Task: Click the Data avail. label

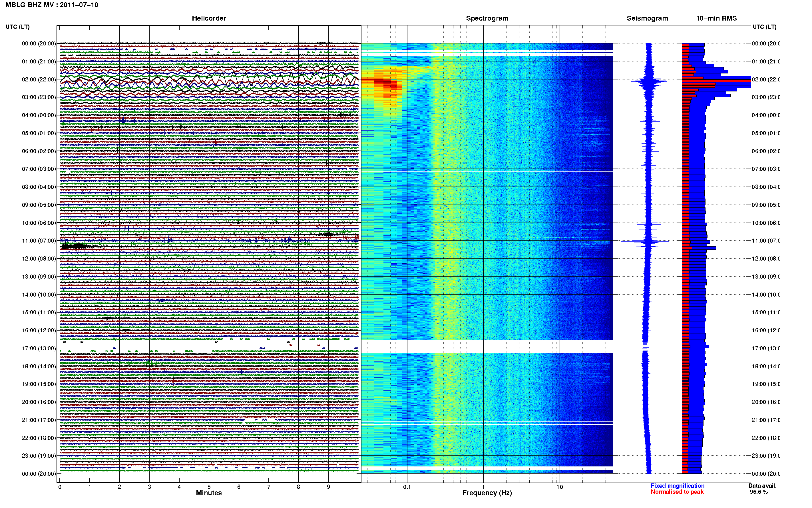Action: point(762,486)
